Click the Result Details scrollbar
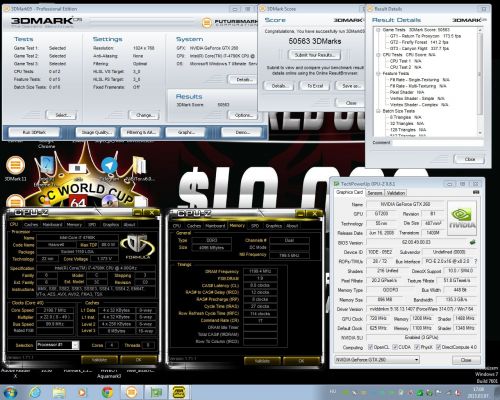 pos(480,82)
